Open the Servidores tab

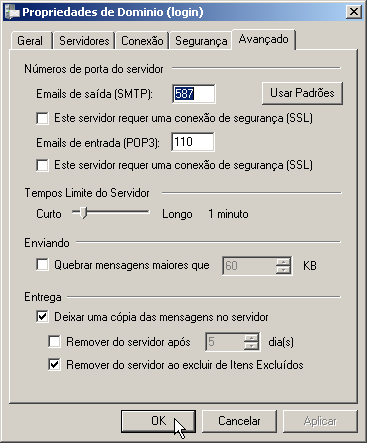point(84,41)
